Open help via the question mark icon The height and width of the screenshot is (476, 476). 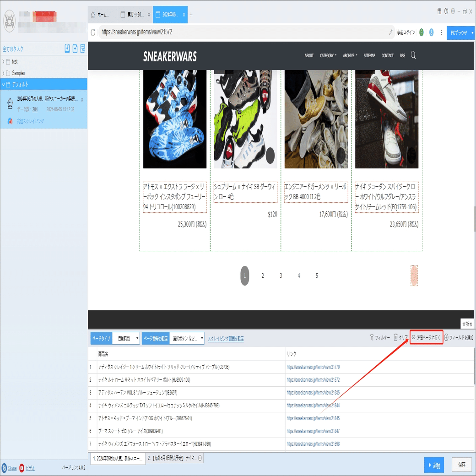click(446, 11)
